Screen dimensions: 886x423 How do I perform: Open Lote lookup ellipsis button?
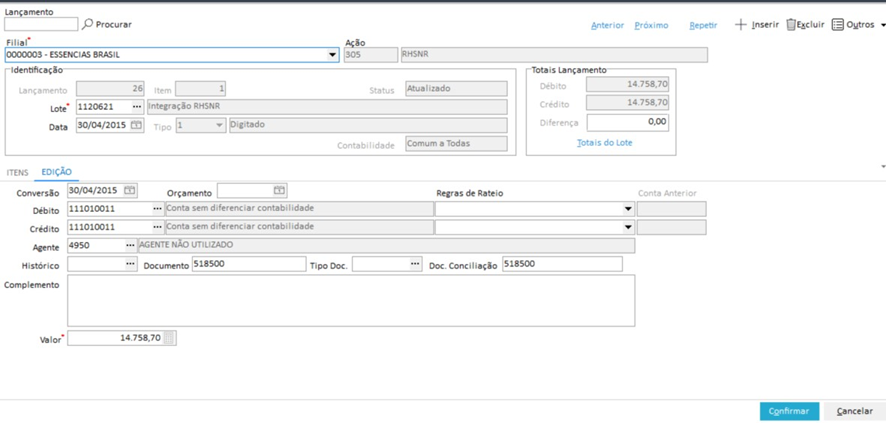(x=137, y=107)
